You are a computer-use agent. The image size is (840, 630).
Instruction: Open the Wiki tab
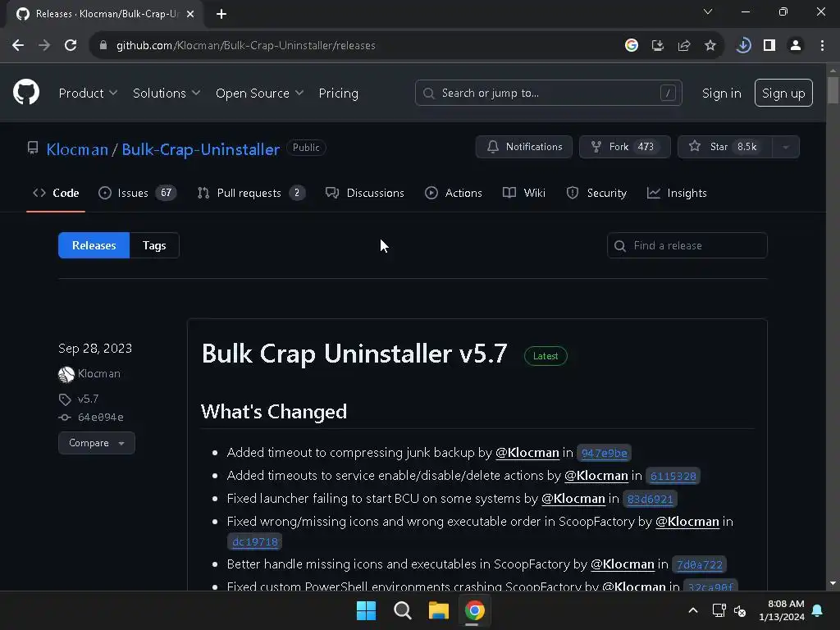pos(524,193)
